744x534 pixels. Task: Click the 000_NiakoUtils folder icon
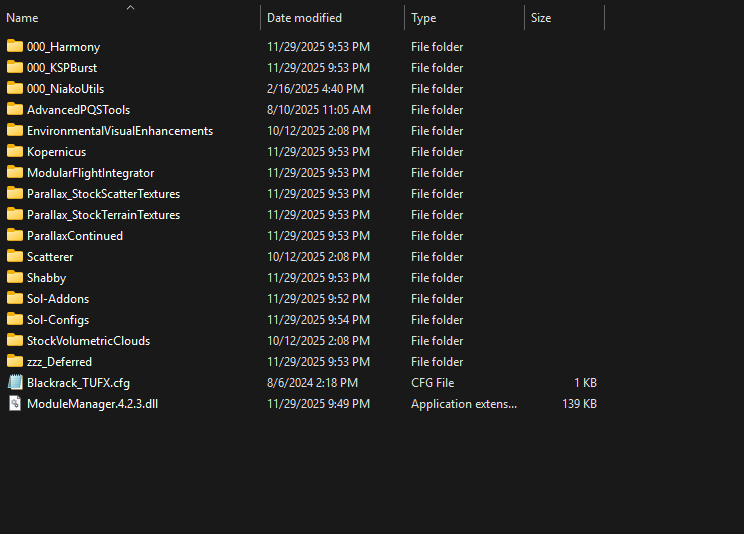15,88
